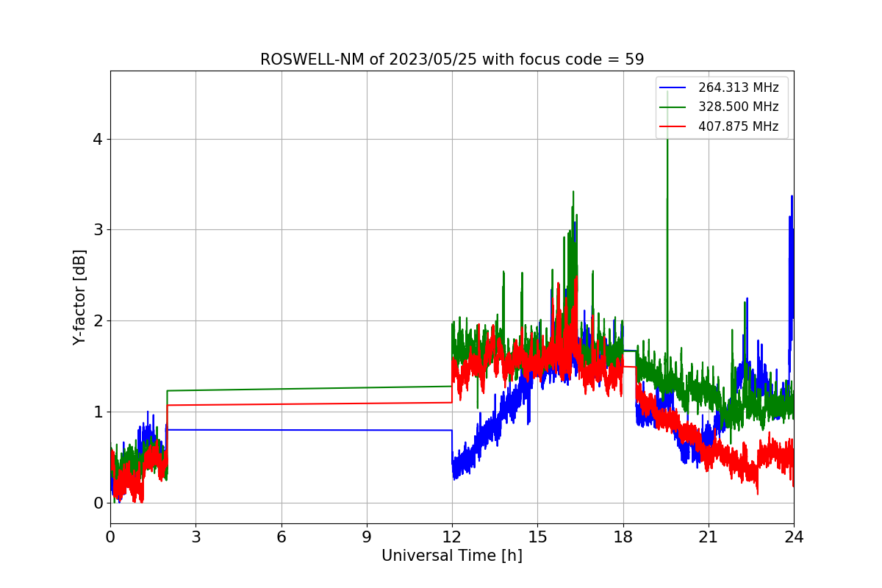The width and height of the screenshot is (882, 588).
Task: Click the Universal Time [h] axis label
Action: 452,556
